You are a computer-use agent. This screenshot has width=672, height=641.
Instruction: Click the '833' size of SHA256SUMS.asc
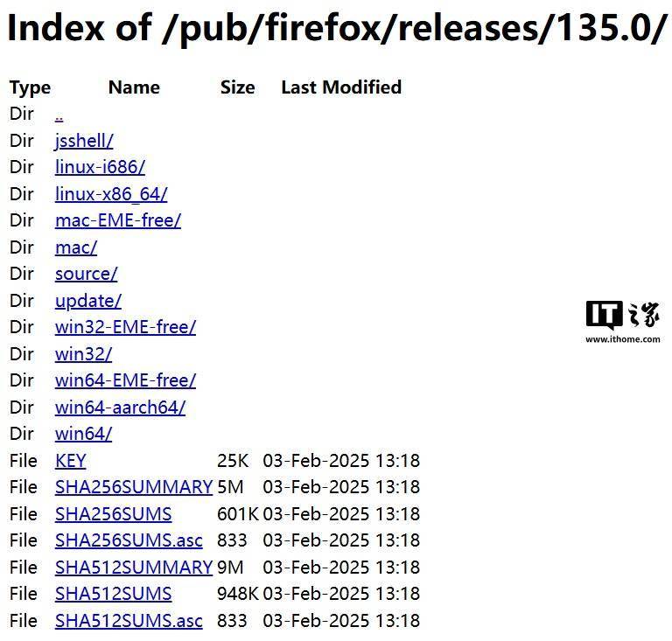pos(232,540)
